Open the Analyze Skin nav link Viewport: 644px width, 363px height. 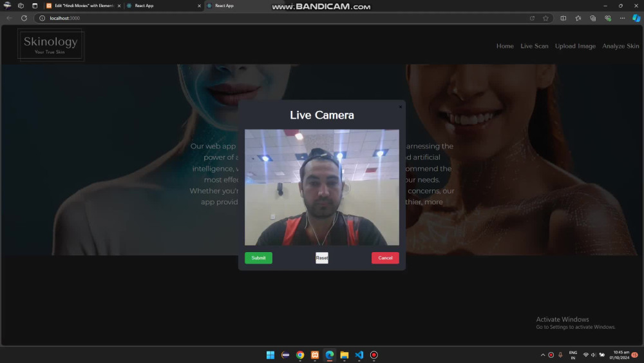621,46
